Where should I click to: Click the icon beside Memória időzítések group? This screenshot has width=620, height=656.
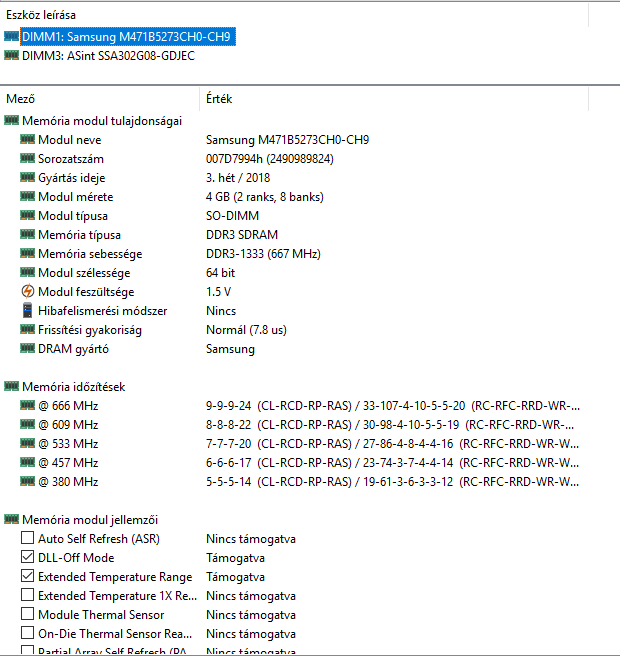(x=11, y=386)
